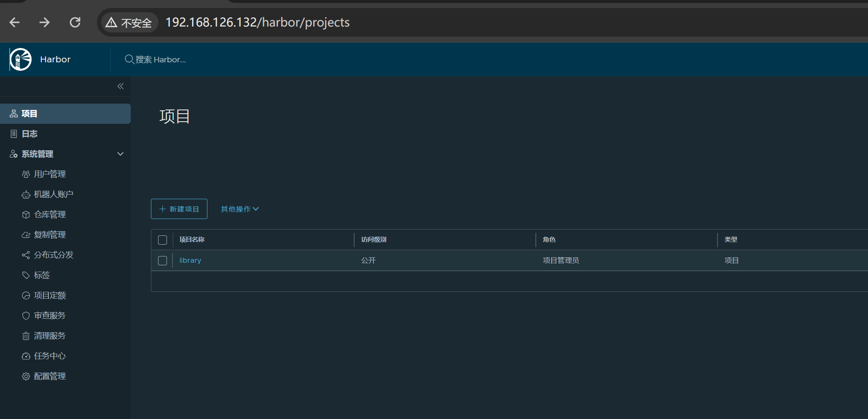Open the 其他操作 dropdown

pos(239,209)
